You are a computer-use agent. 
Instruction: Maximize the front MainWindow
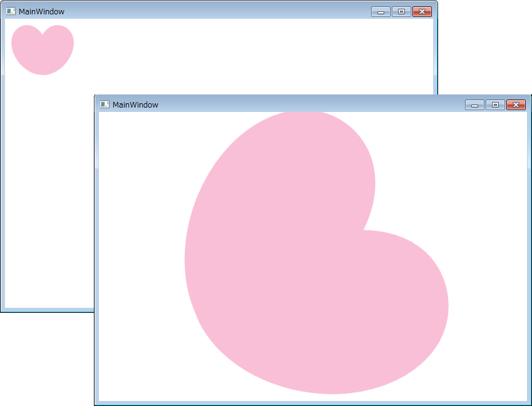[495, 105]
